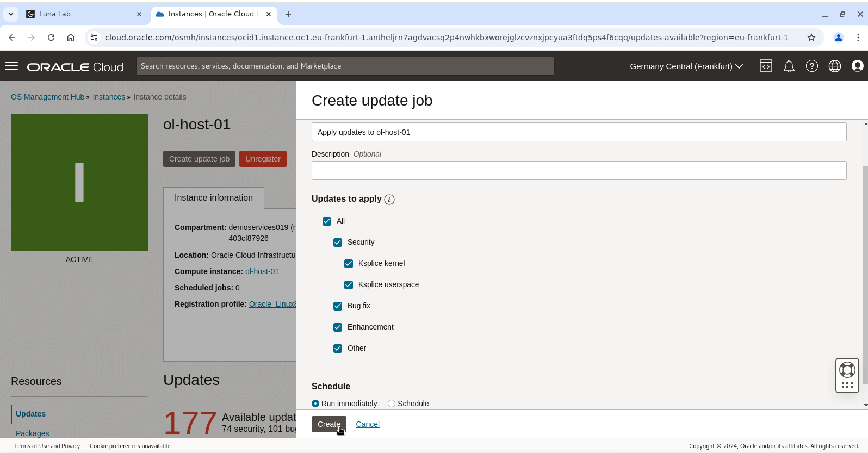This screenshot has height=453, width=868.
Task: Click the scrollbar up arrow in panel
Action: click(865, 125)
